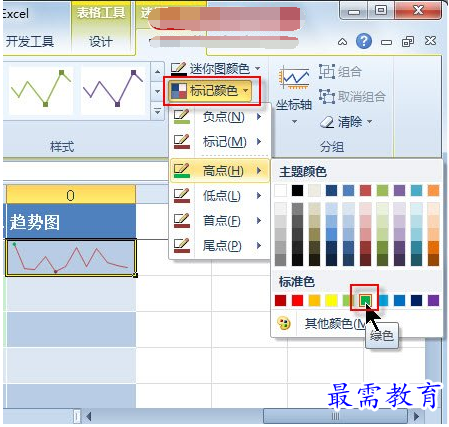This screenshot has width=449, height=427.
Task: Restore the workbook window icon
Action: (408, 42)
